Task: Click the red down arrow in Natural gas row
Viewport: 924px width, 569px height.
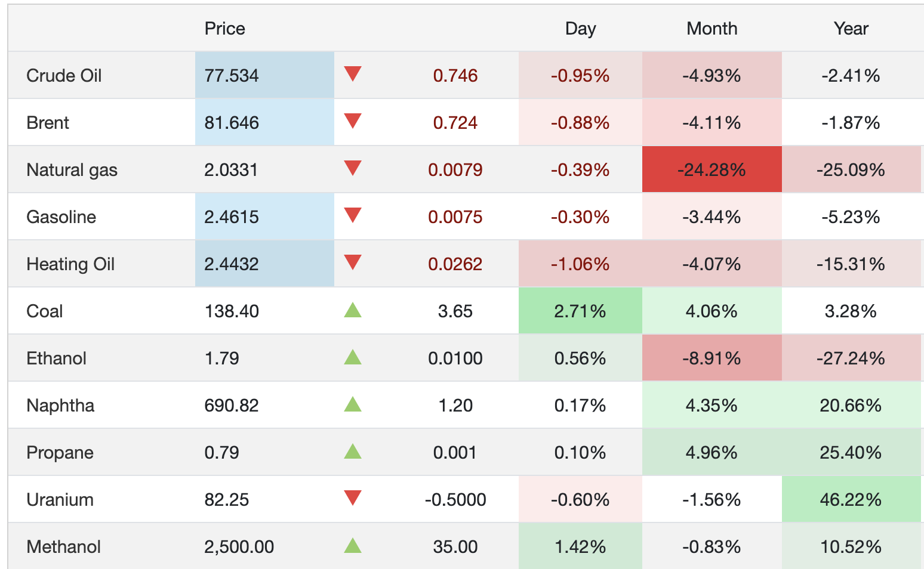Action: tap(353, 168)
